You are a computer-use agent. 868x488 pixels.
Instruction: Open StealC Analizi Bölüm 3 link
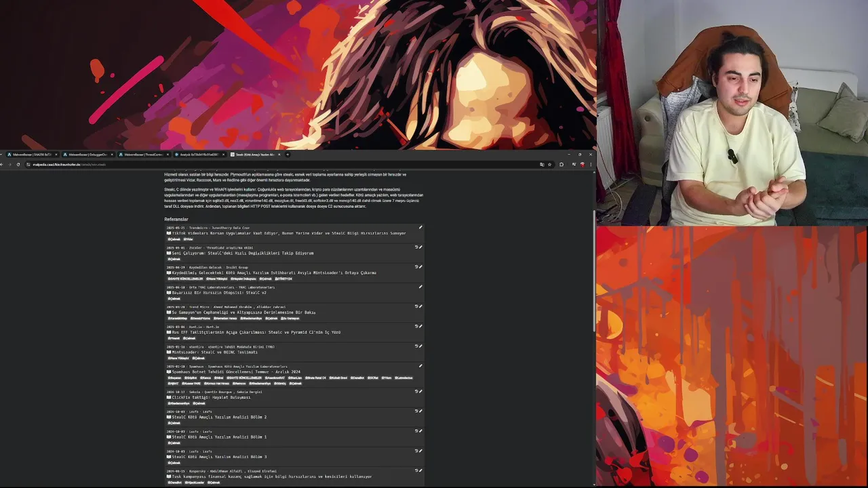tap(219, 457)
